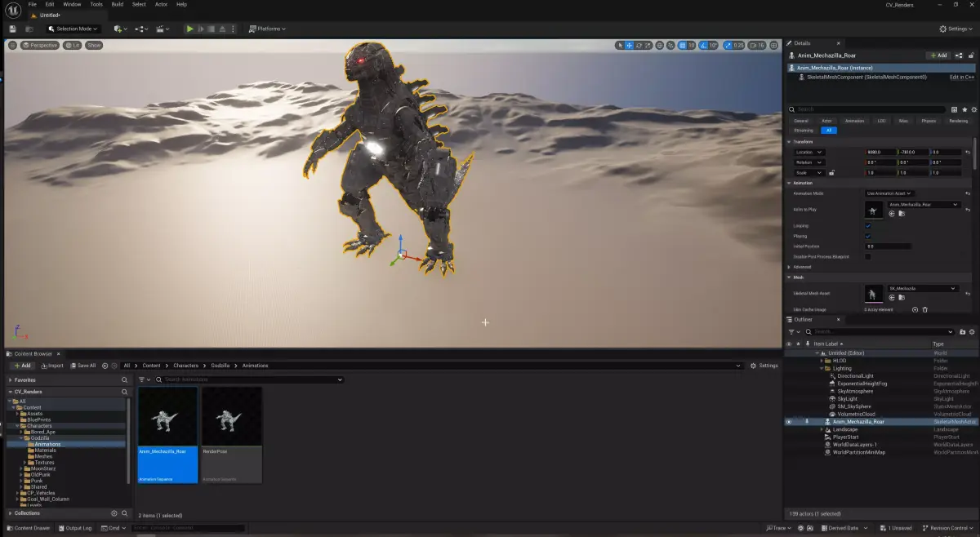Click the Add button in Content Browser
Screen dimensions: 980x537
21,366
